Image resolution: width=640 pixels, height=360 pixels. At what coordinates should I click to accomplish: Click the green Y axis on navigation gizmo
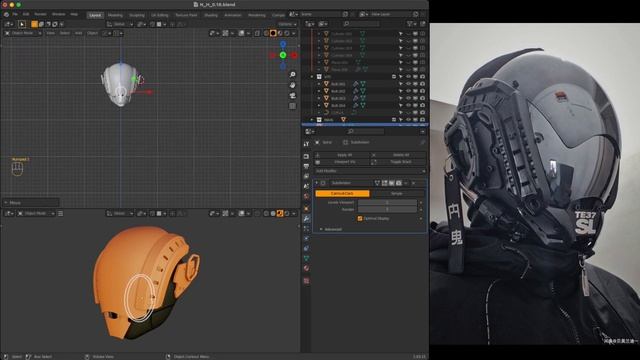283,55
